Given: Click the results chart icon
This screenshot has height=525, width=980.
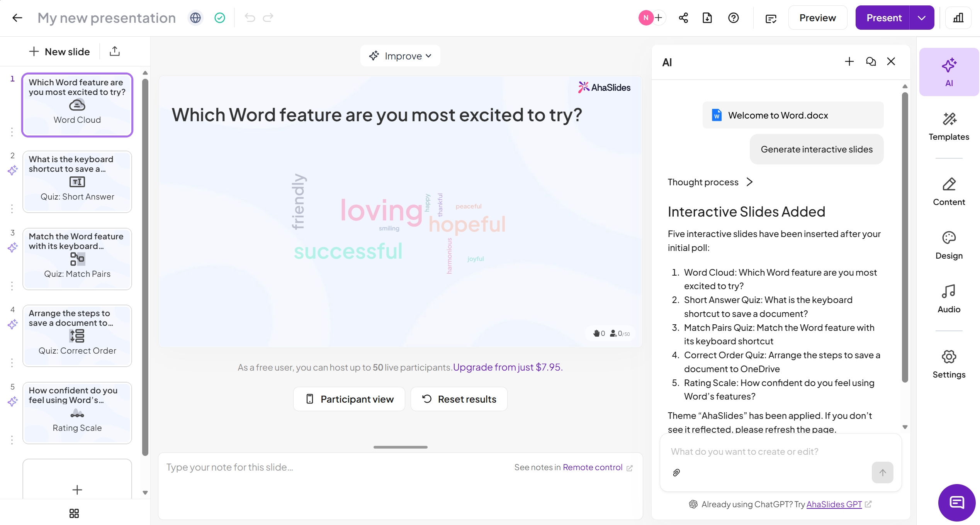Looking at the screenshot, I should point(958,18).
